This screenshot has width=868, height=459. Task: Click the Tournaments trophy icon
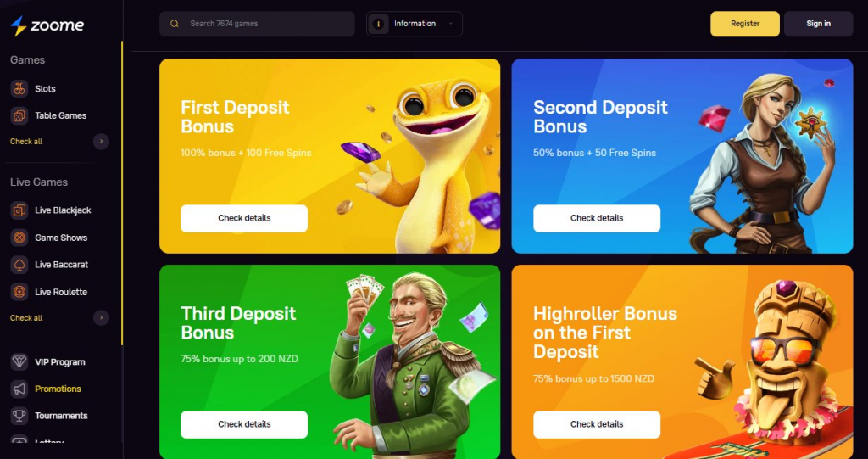(x=19, y=416)
